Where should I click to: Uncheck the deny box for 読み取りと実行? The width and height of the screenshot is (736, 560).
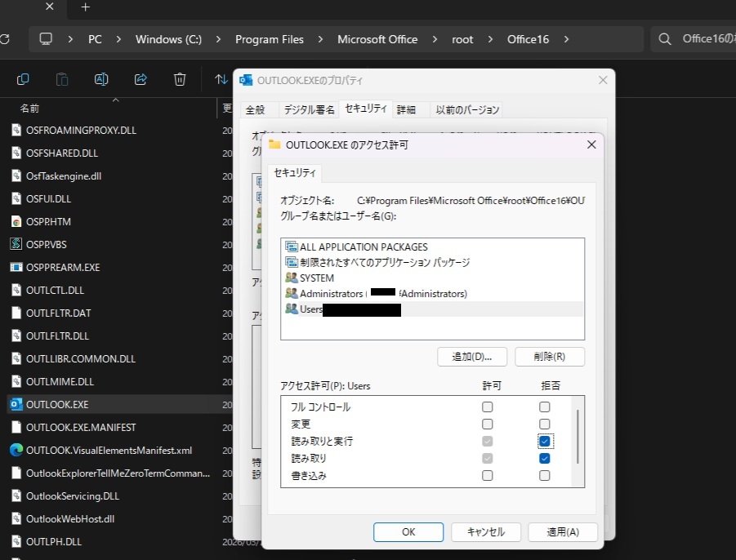coord(545,441)
